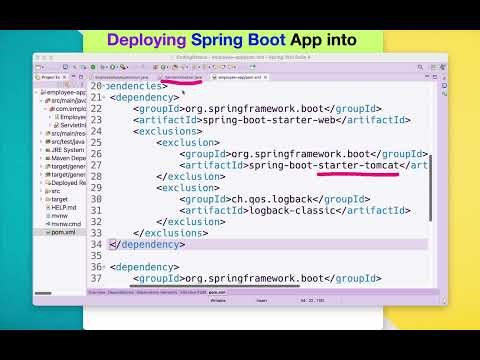Click the Project Explorer horizontal scrollbar
The image size is (480, 360).
43,293
